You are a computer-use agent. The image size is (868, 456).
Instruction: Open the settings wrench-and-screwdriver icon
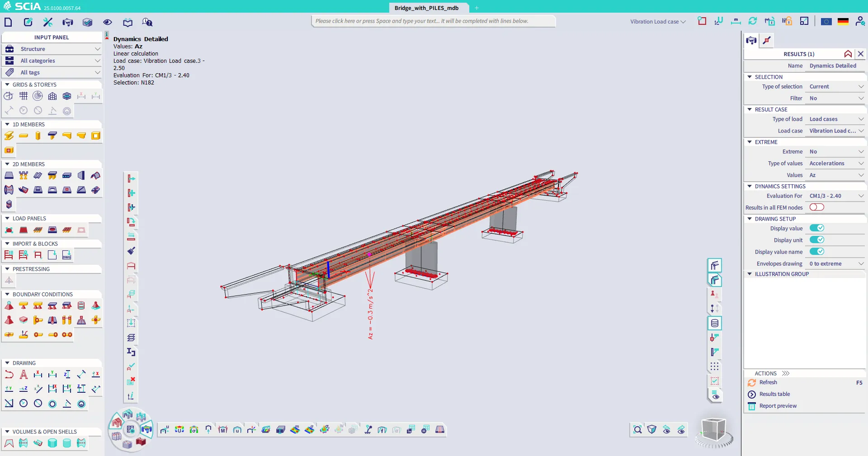[48, 22]
